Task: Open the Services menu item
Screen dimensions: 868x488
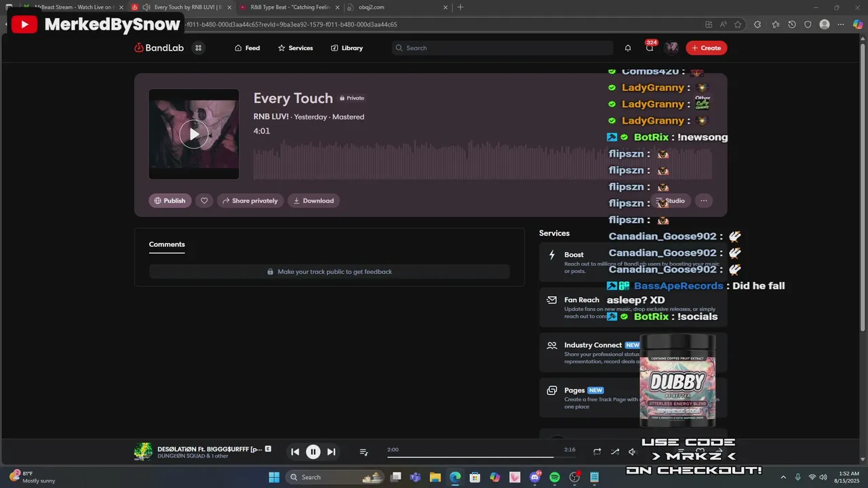Action: point(295,48)
